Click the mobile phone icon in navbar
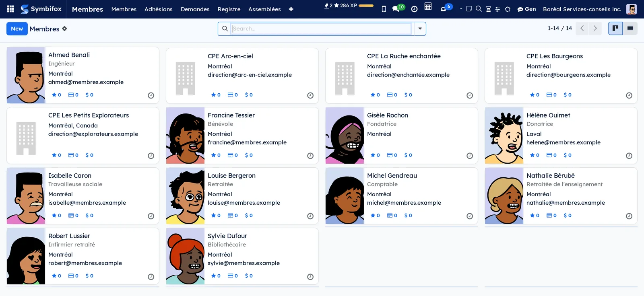Screen dimensions: 644x296 point(384,9)
